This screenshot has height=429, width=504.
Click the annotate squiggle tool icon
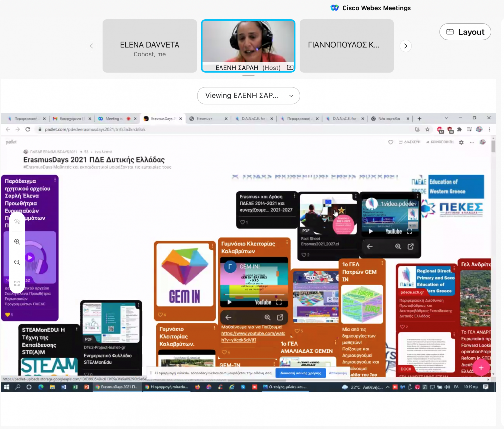coord(17,222)
